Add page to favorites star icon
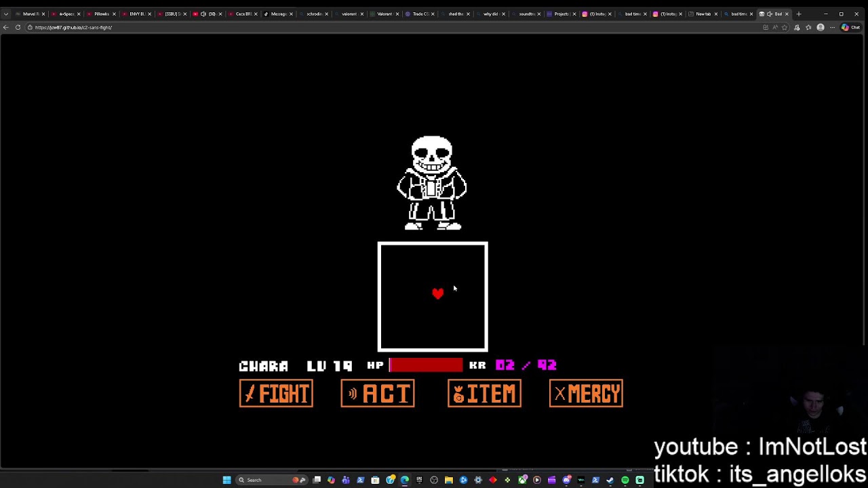Image resolution: width=868 pixels, height=488 pixels. click(785, 27)
